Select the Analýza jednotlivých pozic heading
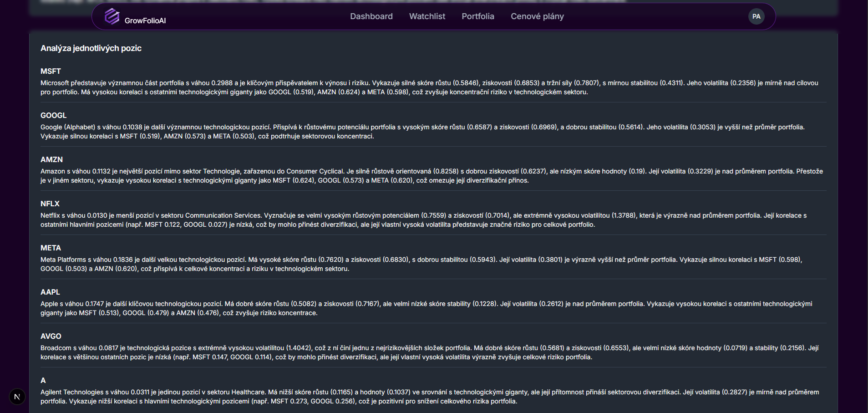 tap(91, 48)
